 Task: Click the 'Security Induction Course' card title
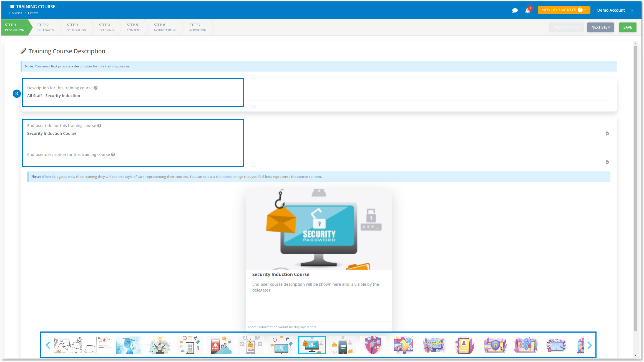pos(281,274)
